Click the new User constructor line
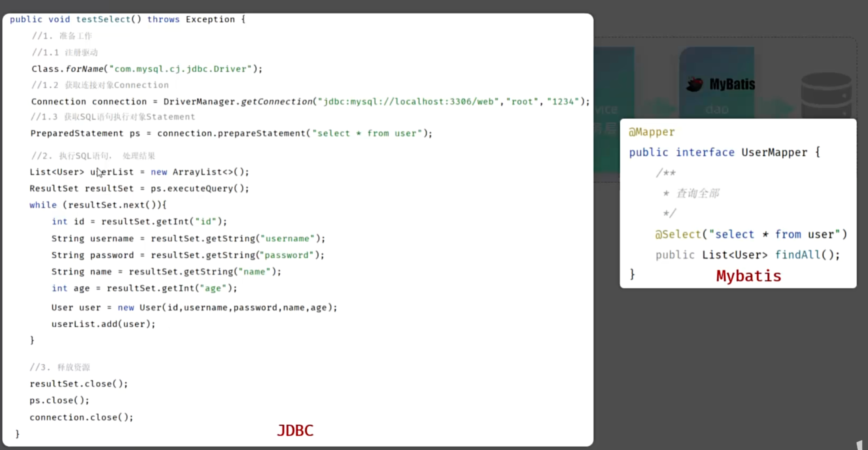Screen dimensions: 868x450 [194, 307]
